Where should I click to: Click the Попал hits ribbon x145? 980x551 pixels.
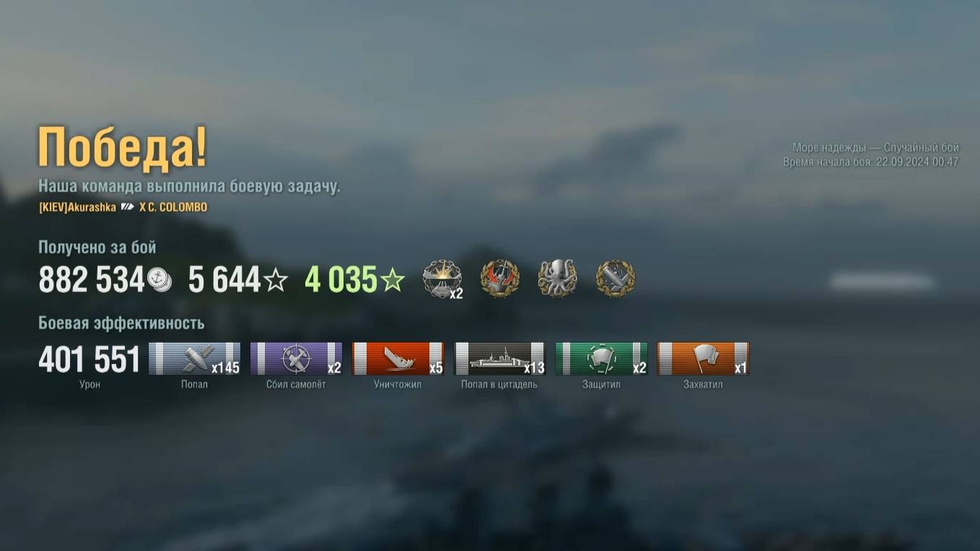[195, 358]
